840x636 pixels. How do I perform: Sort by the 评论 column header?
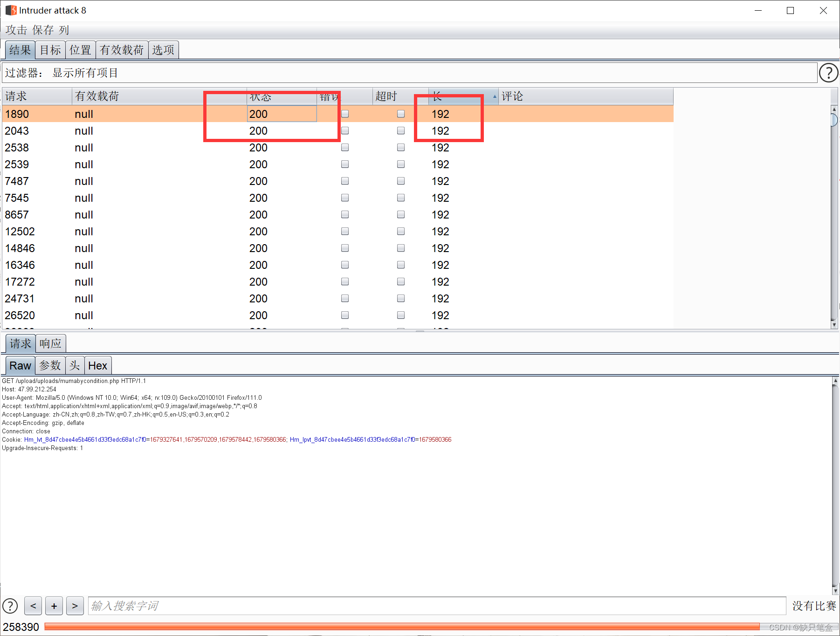pos(586,96)
